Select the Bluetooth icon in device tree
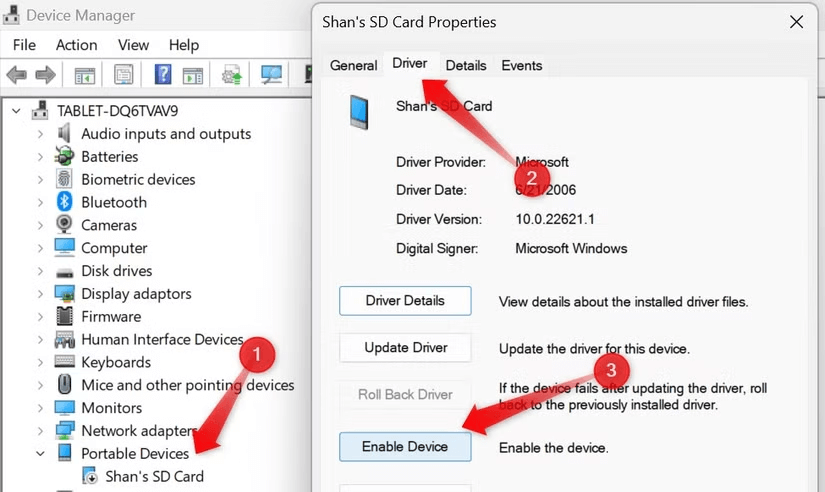The image size is (825, 492). (65, 202)
